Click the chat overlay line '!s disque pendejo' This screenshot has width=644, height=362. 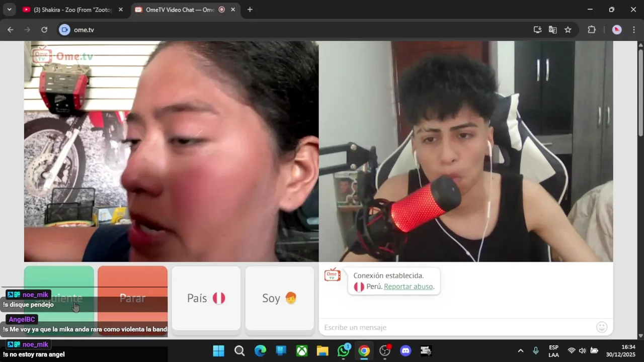(28, 305)
